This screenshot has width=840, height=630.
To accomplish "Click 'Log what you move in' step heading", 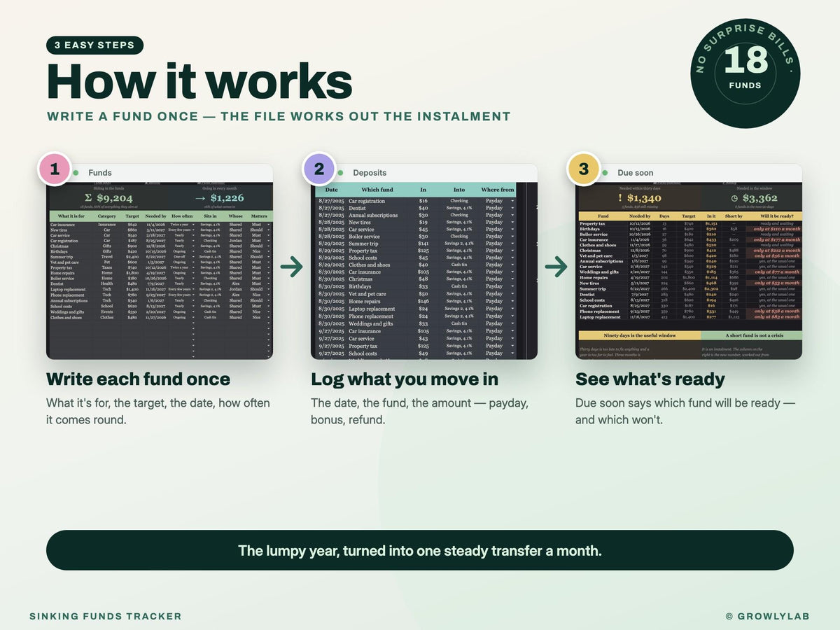I will [405, 379].
